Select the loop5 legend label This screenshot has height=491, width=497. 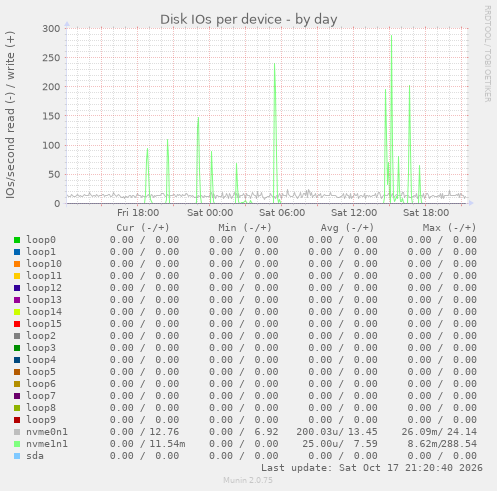41,372
